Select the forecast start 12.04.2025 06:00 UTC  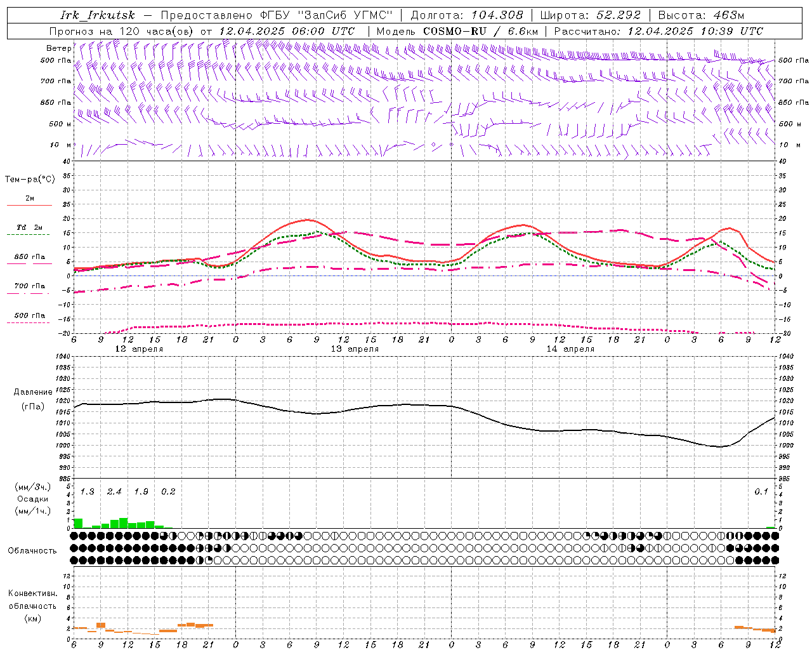[287, 31]
